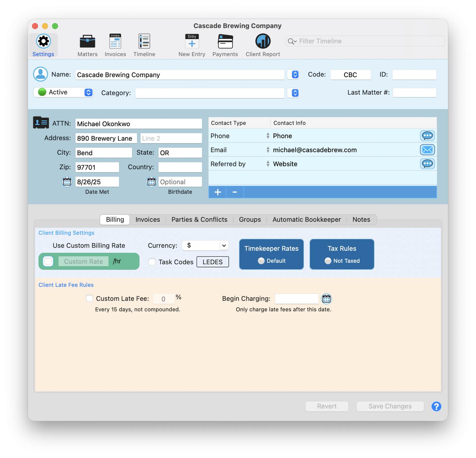Viewport: 476px width, 458px height.
Task: Click the client avatar icon beside Name
Action: [x=40, y=74]
